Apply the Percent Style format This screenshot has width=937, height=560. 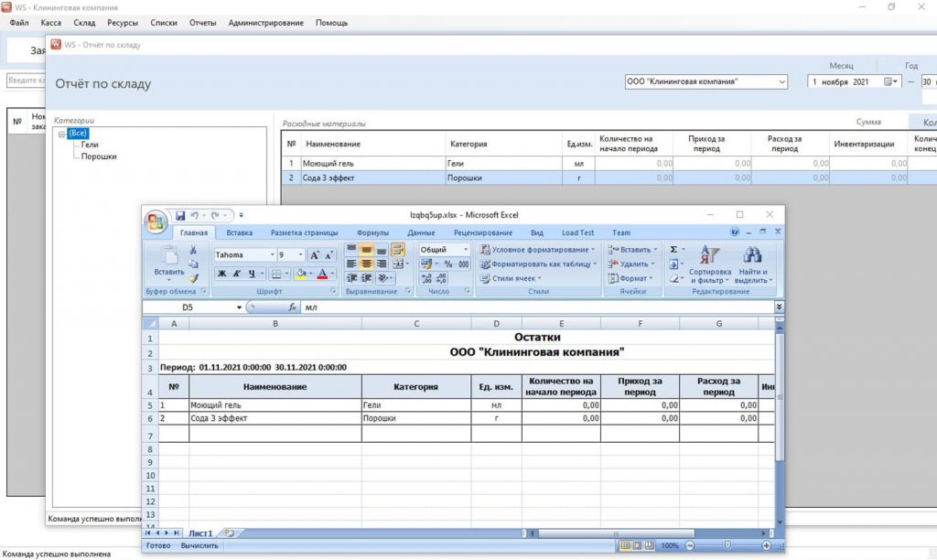coord(447,264)
